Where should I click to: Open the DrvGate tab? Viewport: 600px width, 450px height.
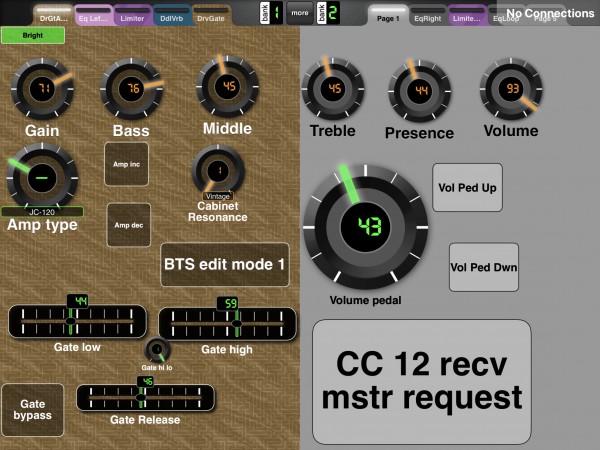pyautogui.click(x=211, y=15)
